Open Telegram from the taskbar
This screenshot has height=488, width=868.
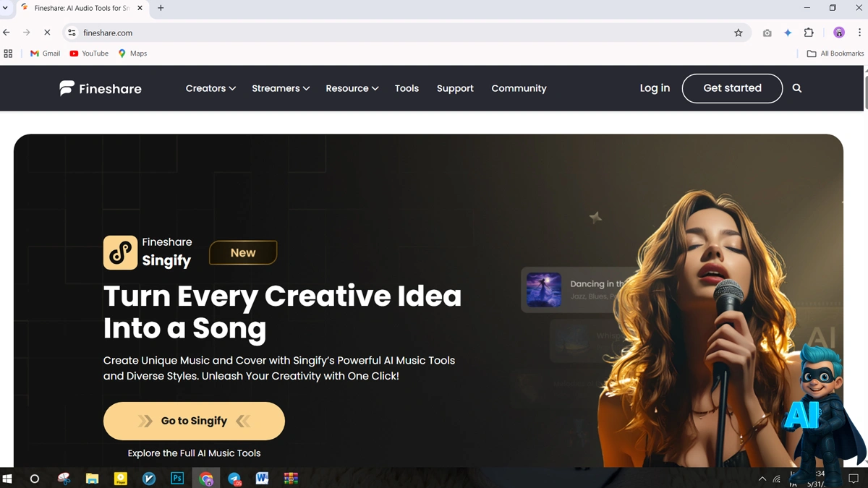click(234, 479)
